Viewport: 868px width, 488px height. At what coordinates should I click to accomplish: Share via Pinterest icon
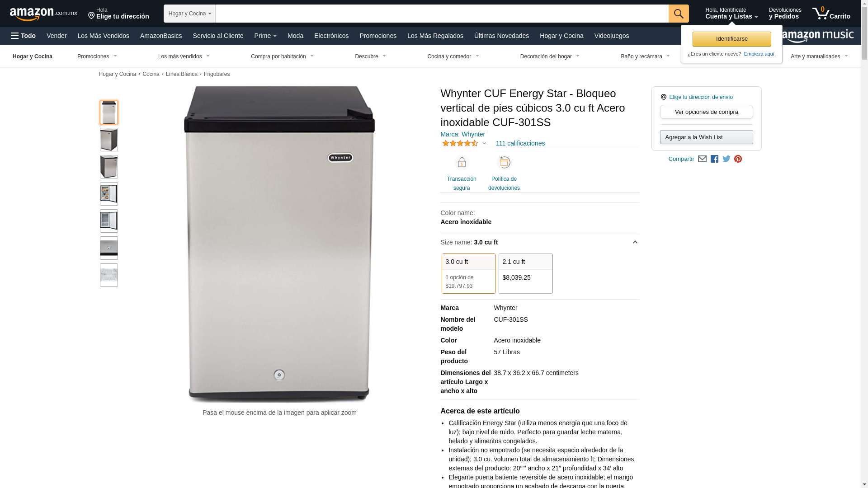click(738, 159)
